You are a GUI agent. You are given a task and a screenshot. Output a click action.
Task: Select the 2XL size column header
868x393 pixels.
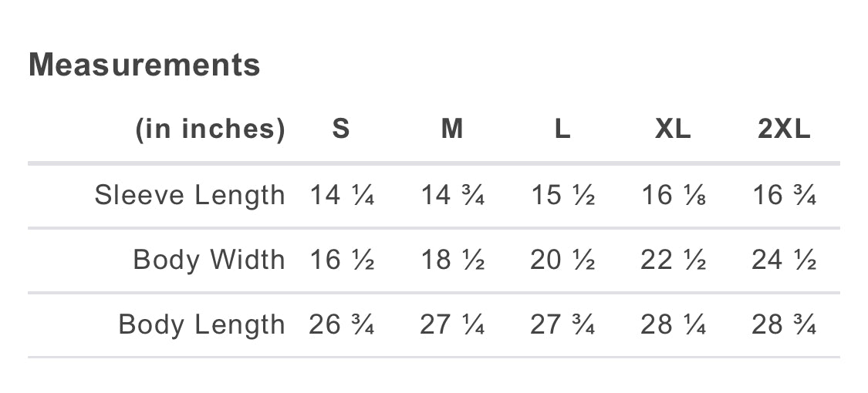[x=784, y=129]
